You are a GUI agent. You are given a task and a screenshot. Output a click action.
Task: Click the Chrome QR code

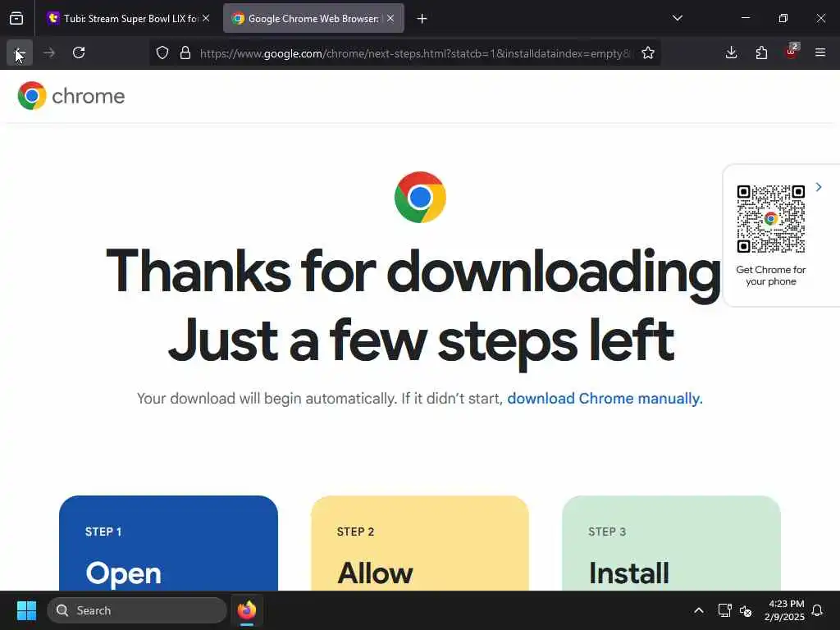[771, 218]
